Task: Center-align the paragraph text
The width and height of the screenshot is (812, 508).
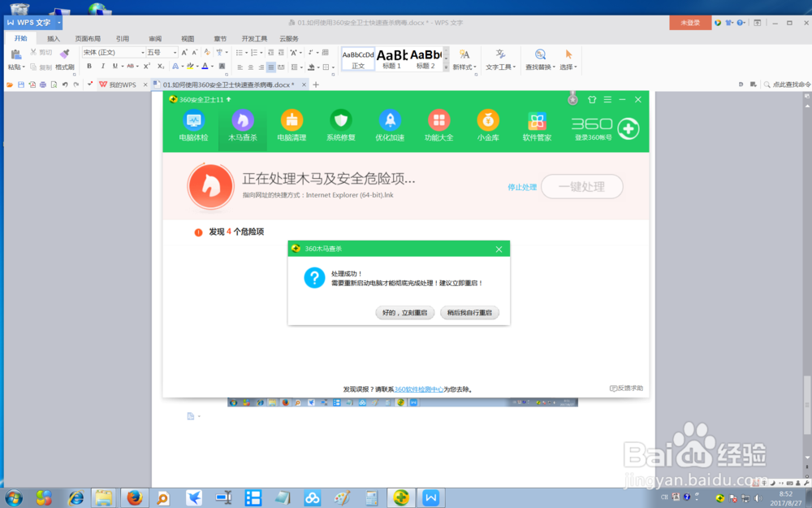Action: 251,67
